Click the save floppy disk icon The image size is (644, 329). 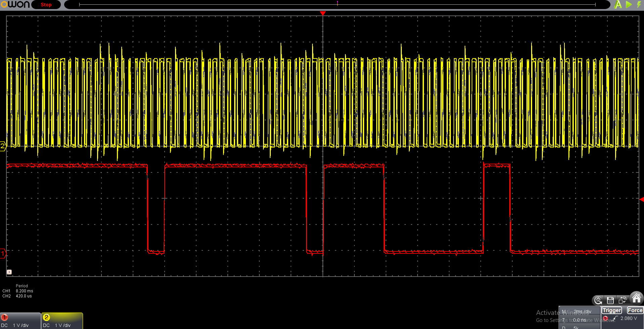pyautogui.click(x=610, y=300)
